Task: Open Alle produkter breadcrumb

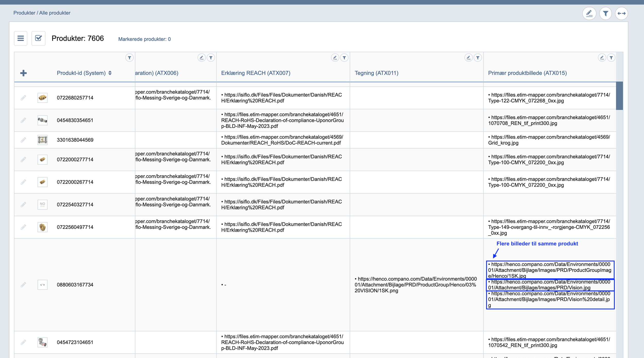Action: (x=55, y=13)
